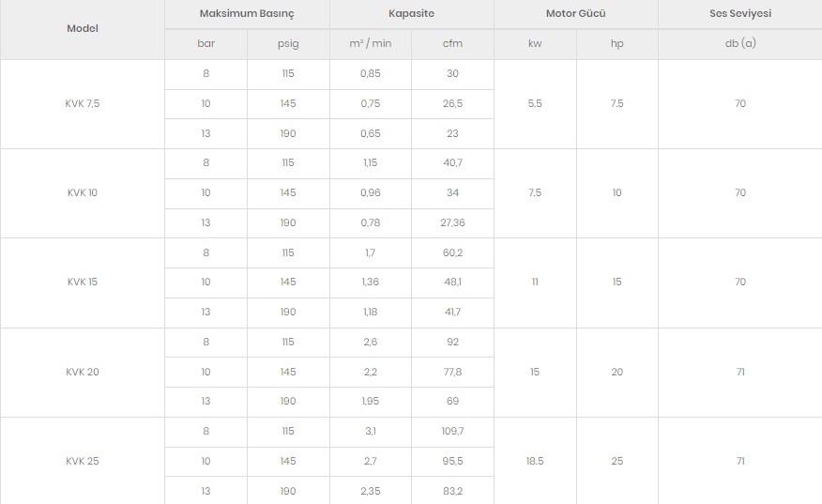Screen dimensions: 822x504
Task: Click the KVK 15 model name
Action: pyautogui.click(x=83, y=283)
